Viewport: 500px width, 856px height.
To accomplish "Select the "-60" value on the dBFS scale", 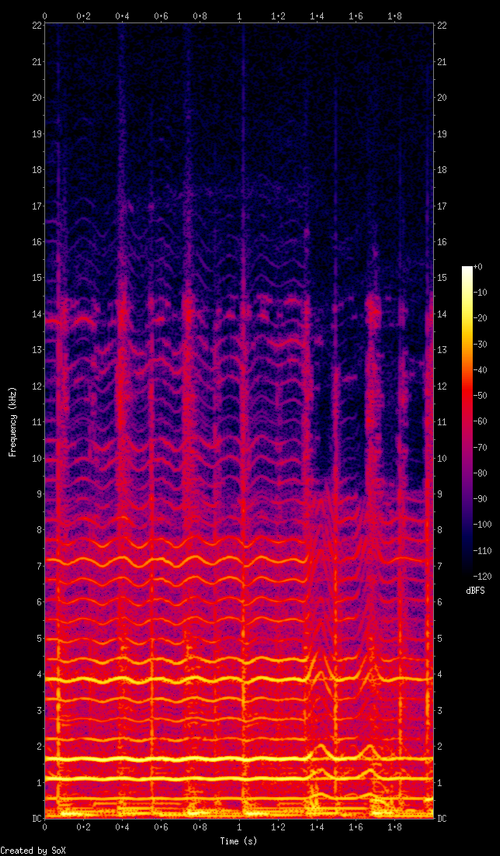I will tap(480, 421).
